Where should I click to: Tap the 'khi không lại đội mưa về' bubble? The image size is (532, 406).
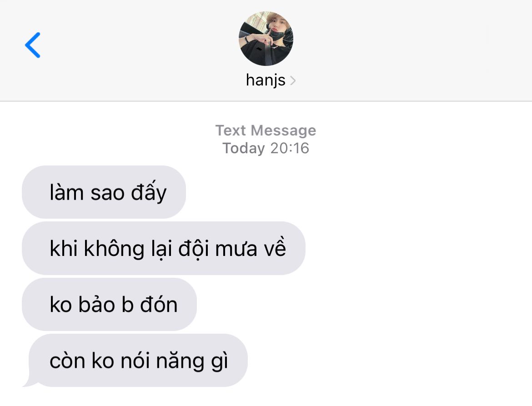click(x=164, y=248)
